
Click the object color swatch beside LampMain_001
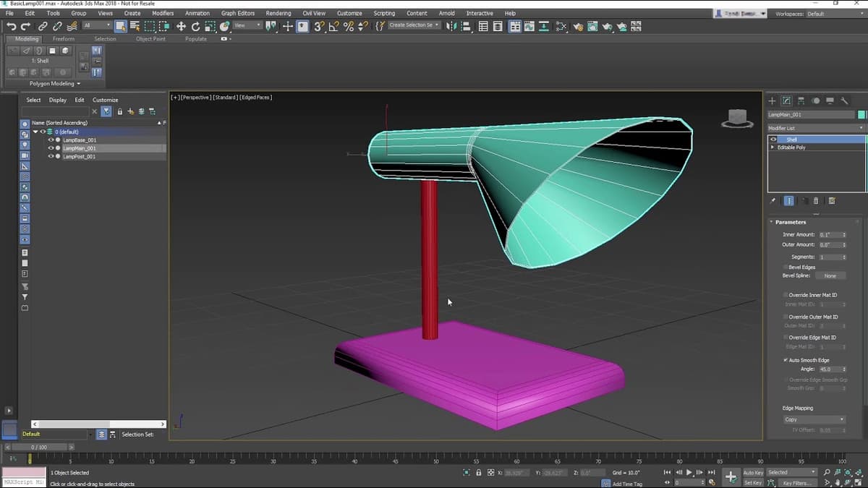(x=861, y=115)
